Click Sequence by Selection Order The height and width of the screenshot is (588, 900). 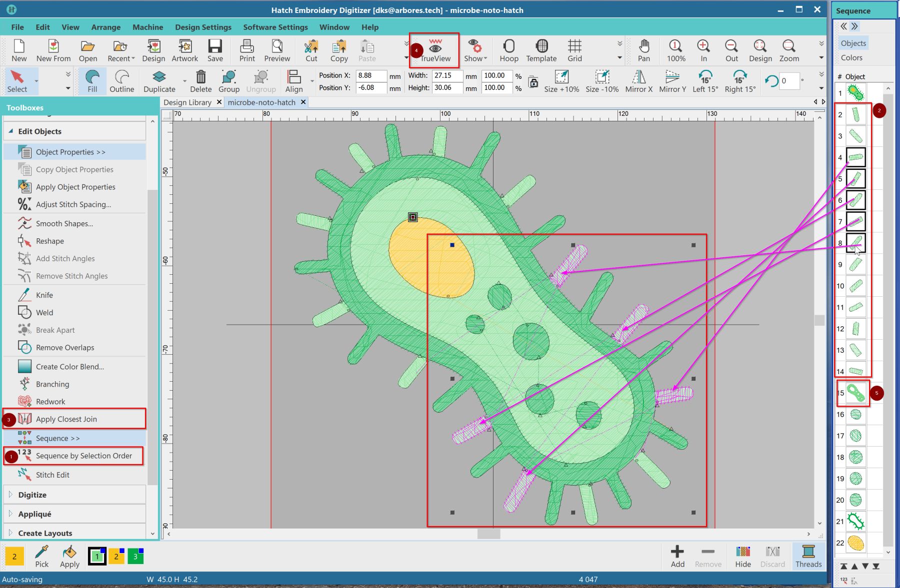pyautogui.click(x=83, y=456)
